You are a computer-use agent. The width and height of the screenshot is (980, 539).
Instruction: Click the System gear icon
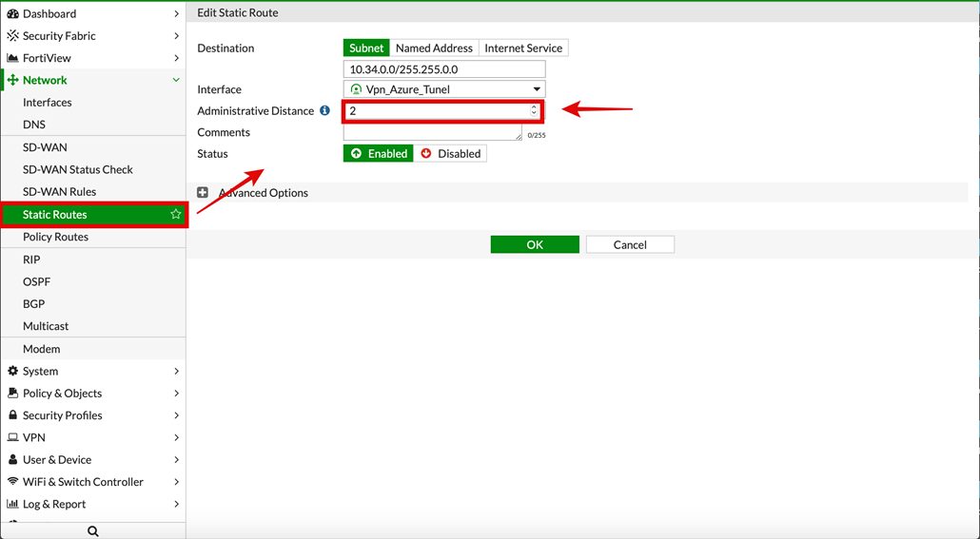coord(12,371)
